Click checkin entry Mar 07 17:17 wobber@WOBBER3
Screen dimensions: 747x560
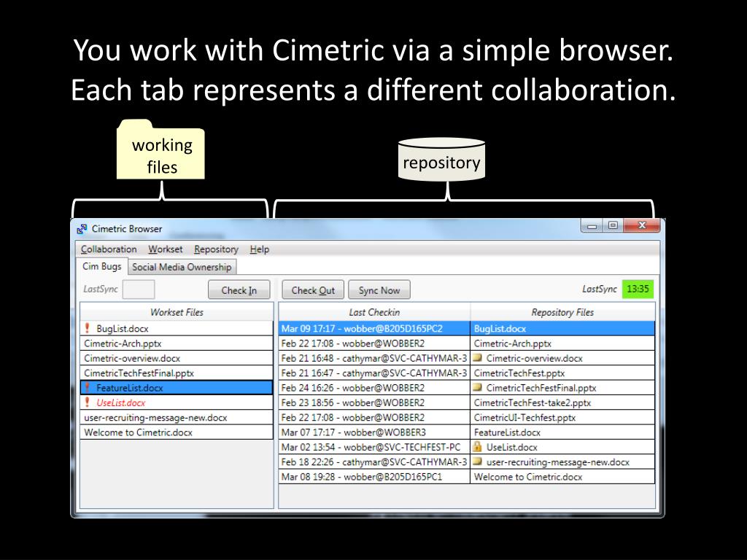(374, 432)
